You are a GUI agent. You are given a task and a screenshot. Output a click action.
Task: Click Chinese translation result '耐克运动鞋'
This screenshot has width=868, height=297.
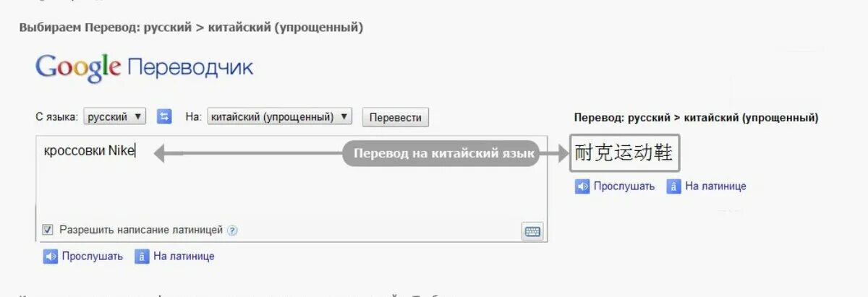pyautogui.click(x=625, y=154)
